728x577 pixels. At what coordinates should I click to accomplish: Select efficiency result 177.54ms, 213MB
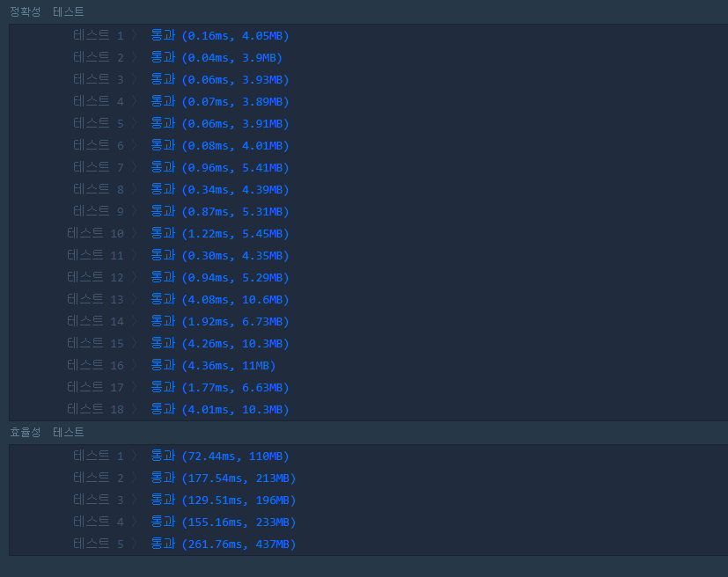click(x=224, y=478)
